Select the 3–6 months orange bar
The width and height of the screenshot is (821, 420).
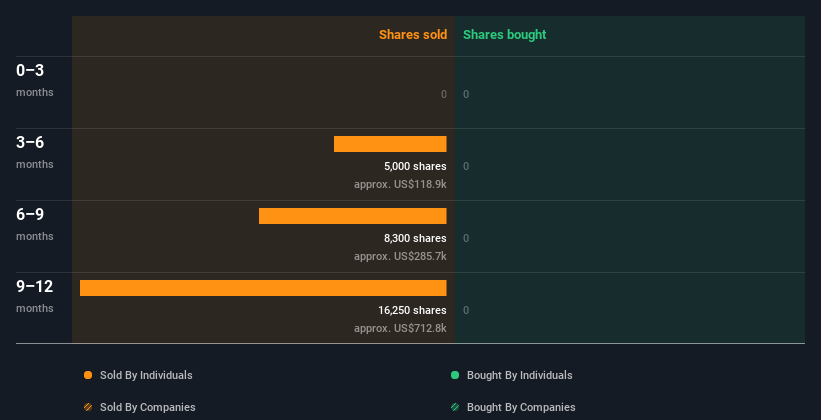(390, 144)
